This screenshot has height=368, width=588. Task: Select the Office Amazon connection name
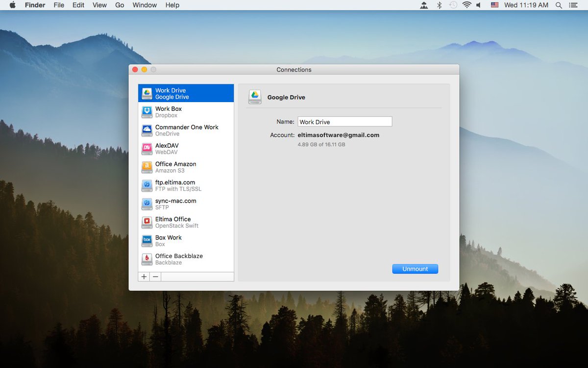click(x=176, y=164)
